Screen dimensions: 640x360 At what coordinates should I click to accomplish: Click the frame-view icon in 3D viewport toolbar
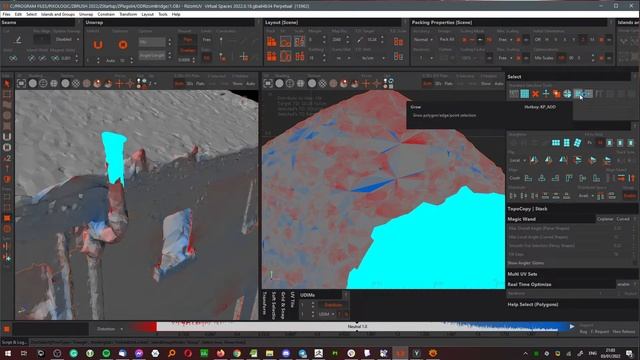click(21, 83)
